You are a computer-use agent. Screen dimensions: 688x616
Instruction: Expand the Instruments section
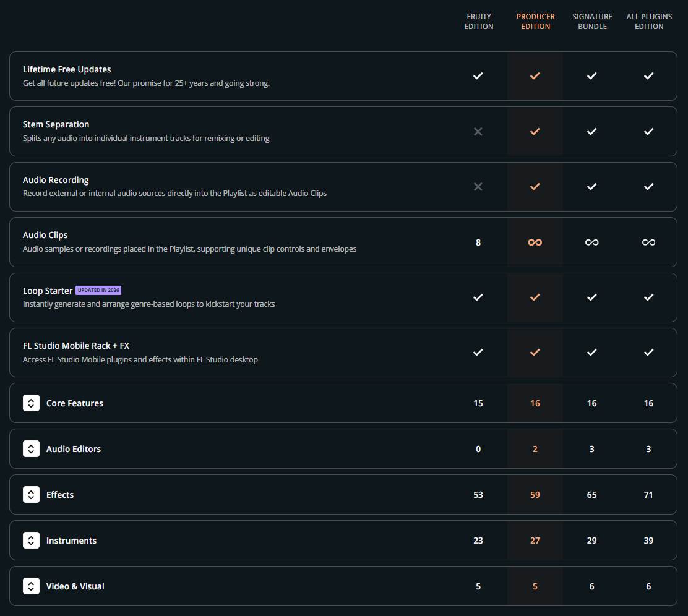[31, 541]
